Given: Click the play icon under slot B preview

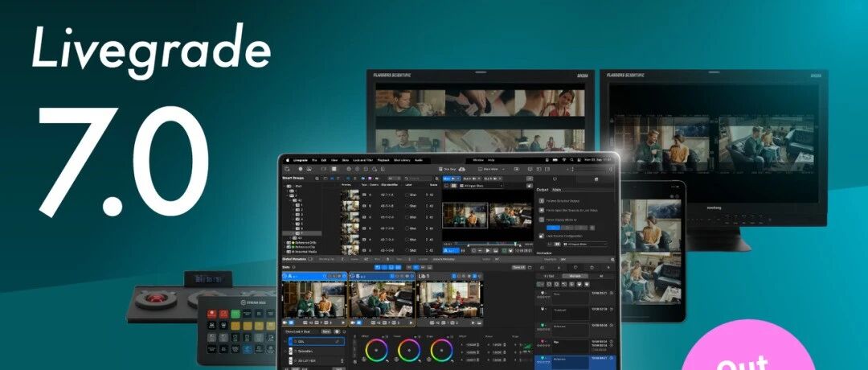Looking at the screenshot, I should pyautogui.click(x=411, y=323).
